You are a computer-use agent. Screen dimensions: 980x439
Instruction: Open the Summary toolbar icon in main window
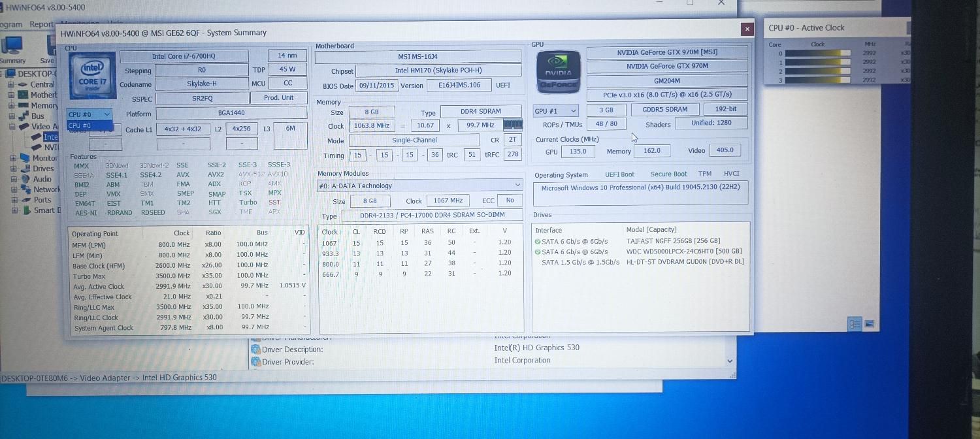[x=11, y=49]
